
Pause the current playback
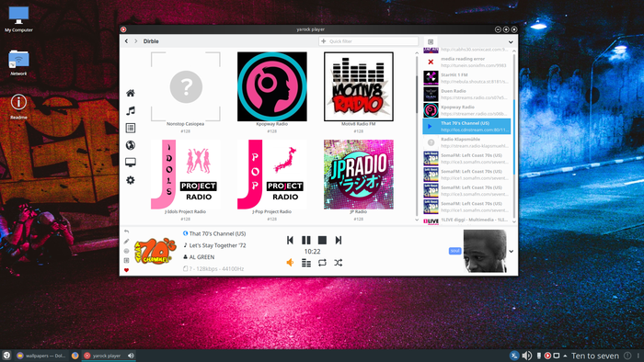click(x=306, y=240)
